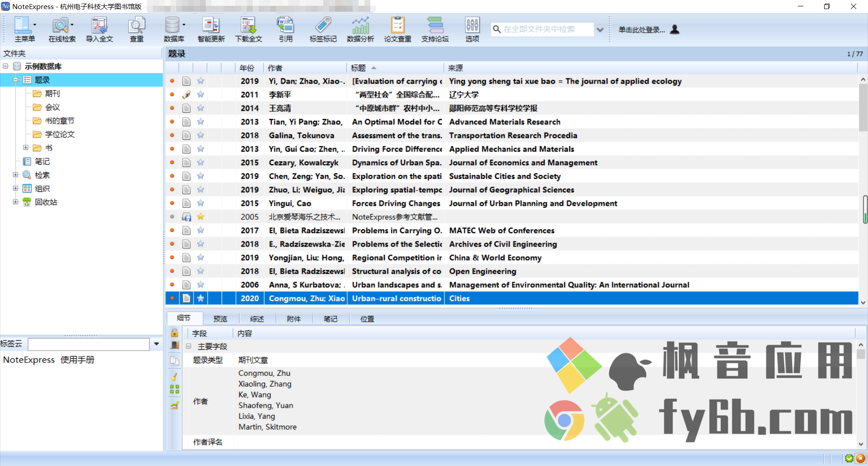Collapse the 主要字段 section
The image size is (868, 466).
pyautogui.click(x=189, y=346)
